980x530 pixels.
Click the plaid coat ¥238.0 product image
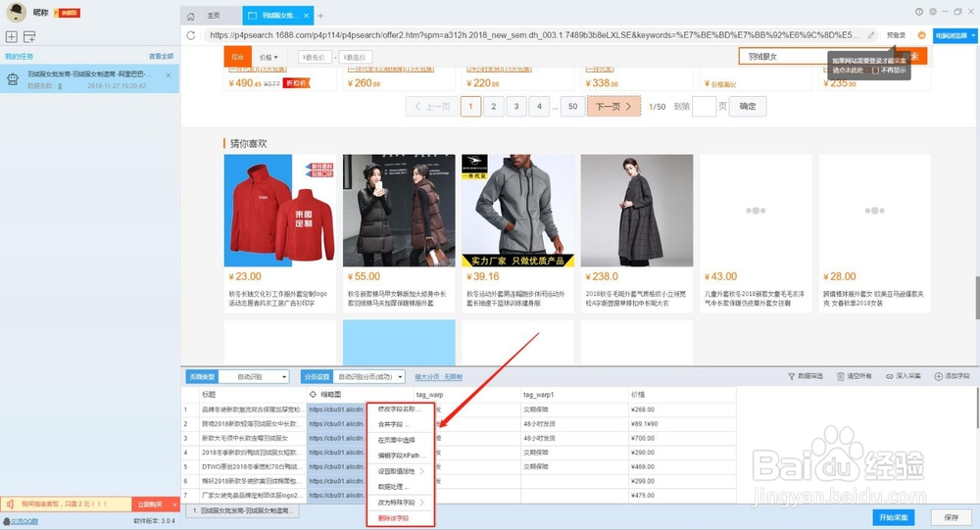pyautogui.click(x=637, y=211)
